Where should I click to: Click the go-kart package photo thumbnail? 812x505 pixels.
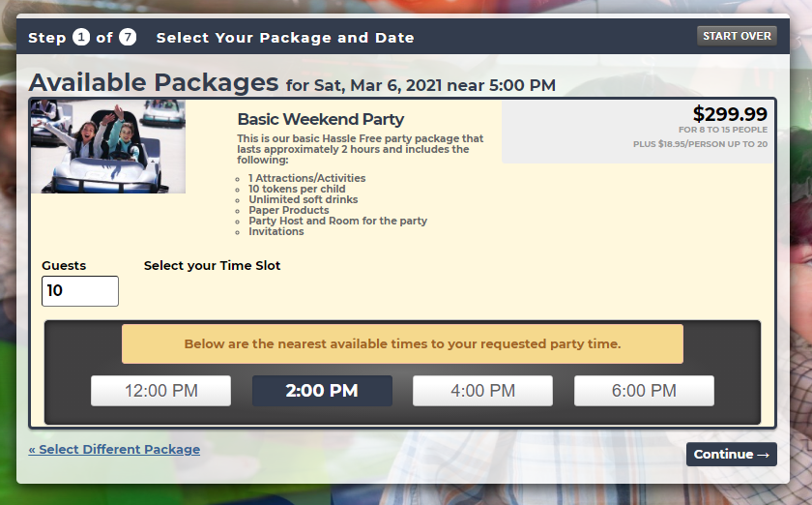click(x=108, y=147)
